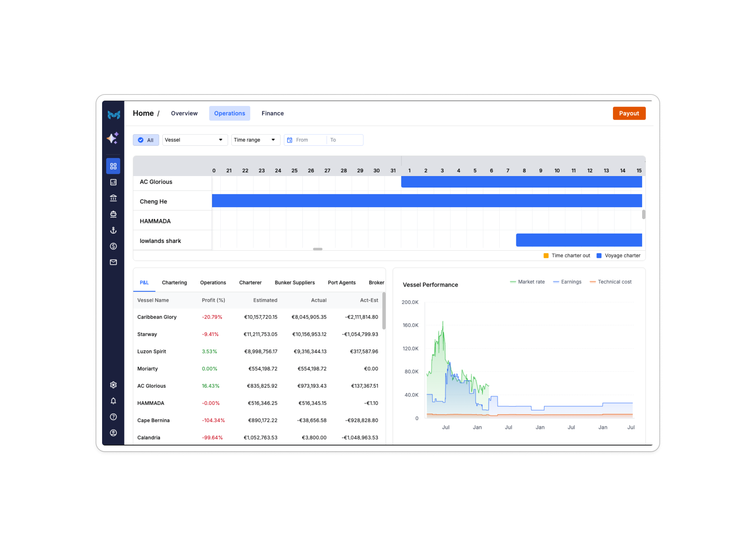The height and width of the screenshot is (549, 756).
Task: Expand the Vessel dropdown
Action: click(x=194, y=140)
